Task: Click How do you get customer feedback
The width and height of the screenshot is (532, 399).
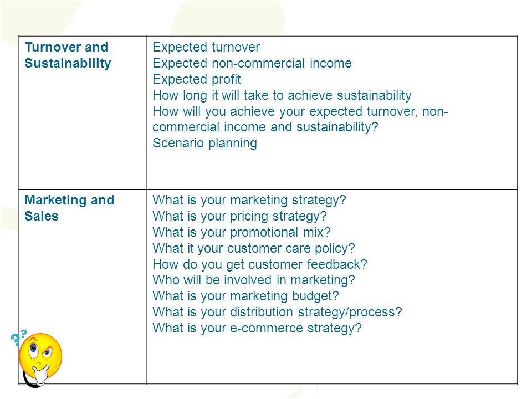Action: (x=260, y=264)
